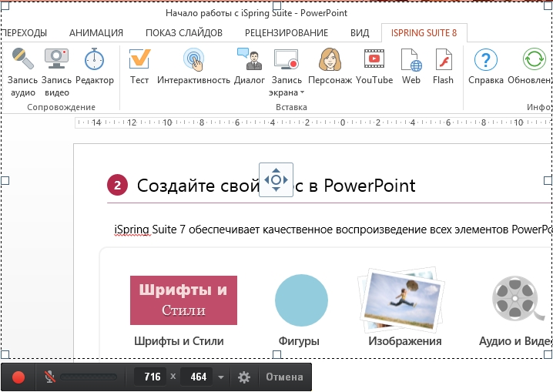Click the Изображения photo stack
This screenshot has height=392, width=553.
click(x=401, y=300)
